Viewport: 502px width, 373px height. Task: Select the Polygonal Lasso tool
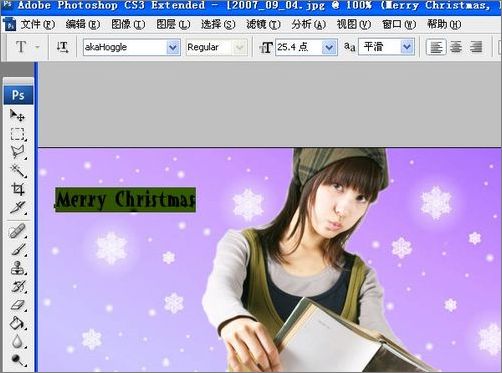(x=17, y=152)
